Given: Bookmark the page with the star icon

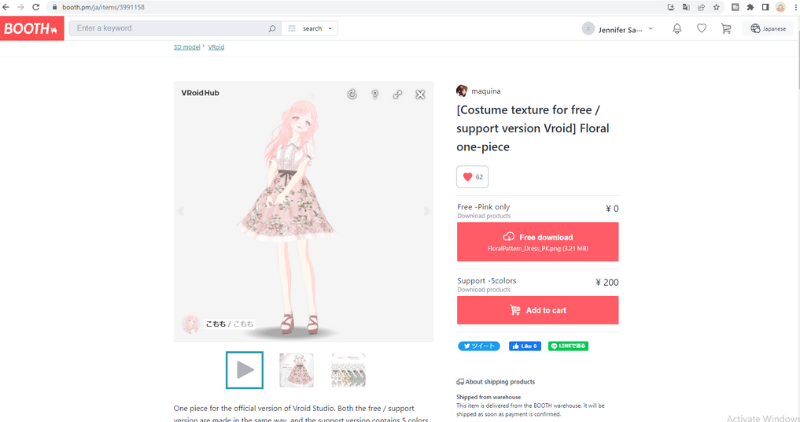Looking at the screenshot, I should (716, 7).
